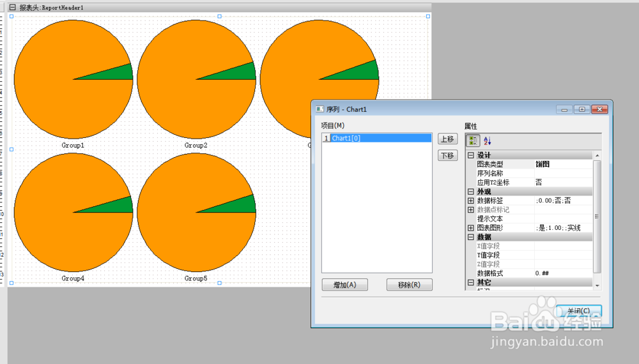The image size is (639, 364).
Task: Click the Group2 label text
Action: 196,145
